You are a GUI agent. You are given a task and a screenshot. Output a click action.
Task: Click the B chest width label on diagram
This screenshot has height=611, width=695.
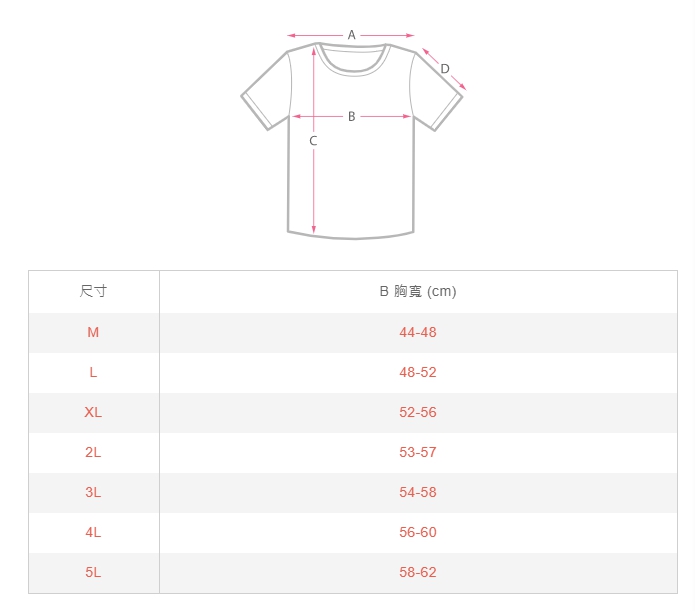tap(351, 117)
